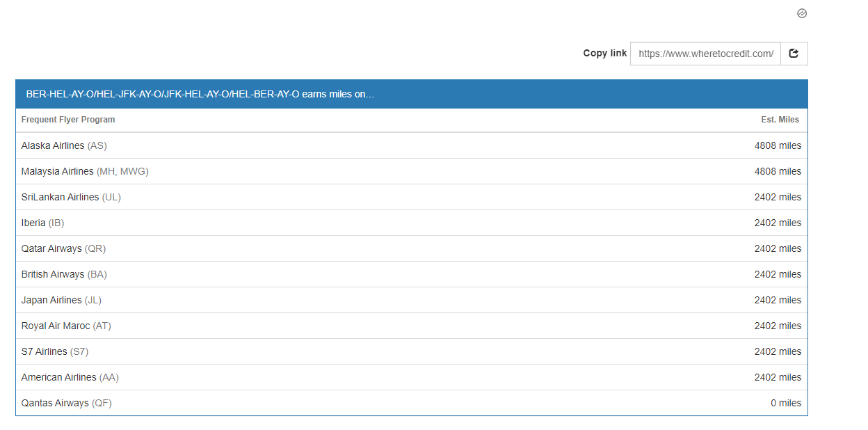
Task: Click the BER-HEL-AY-O itinerary header text
Action: [x=200, y=94]
